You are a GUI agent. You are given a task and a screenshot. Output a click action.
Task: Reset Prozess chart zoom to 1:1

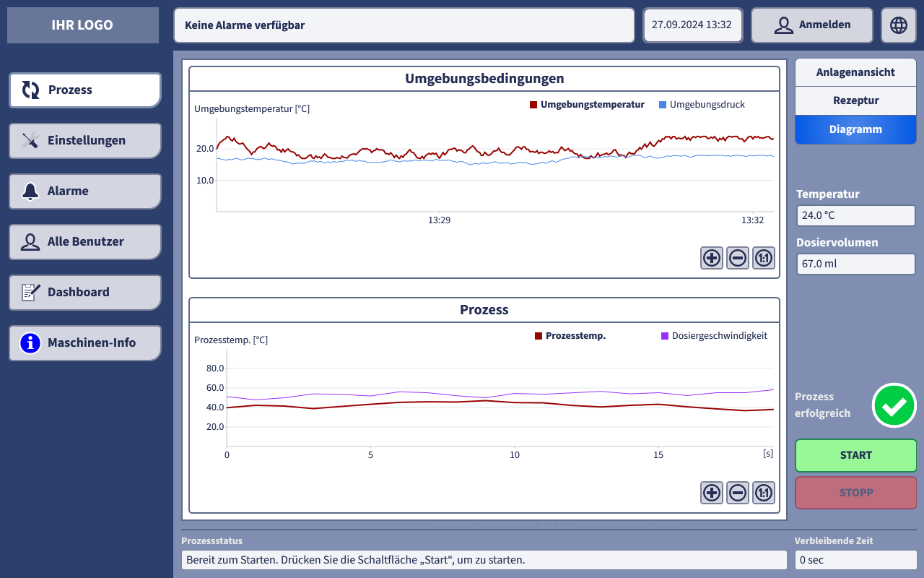[764, 493]
